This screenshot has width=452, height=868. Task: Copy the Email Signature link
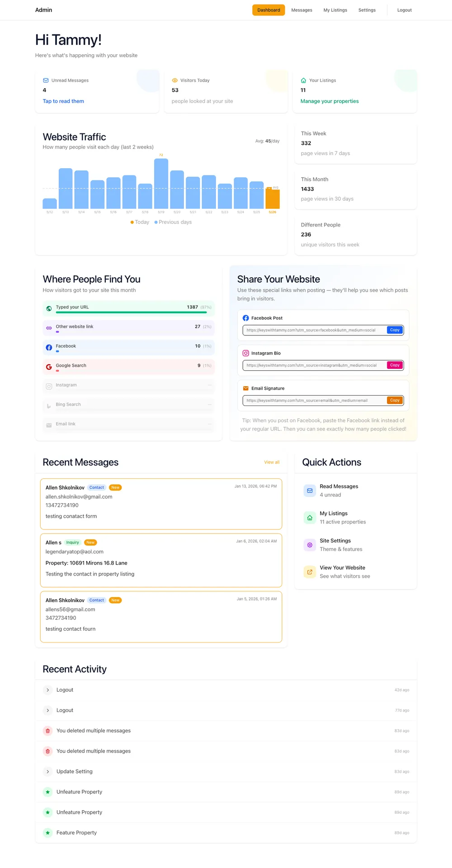tap(395, 401)
